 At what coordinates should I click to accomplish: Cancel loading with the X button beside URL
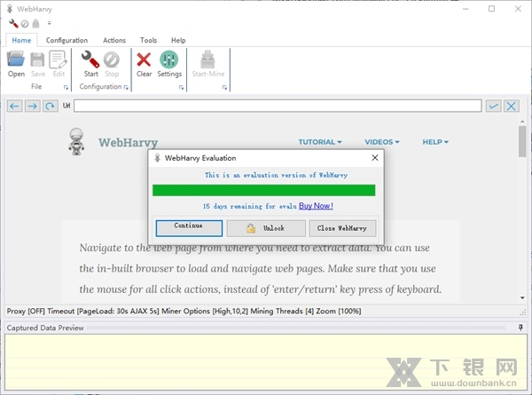[512, 107]
